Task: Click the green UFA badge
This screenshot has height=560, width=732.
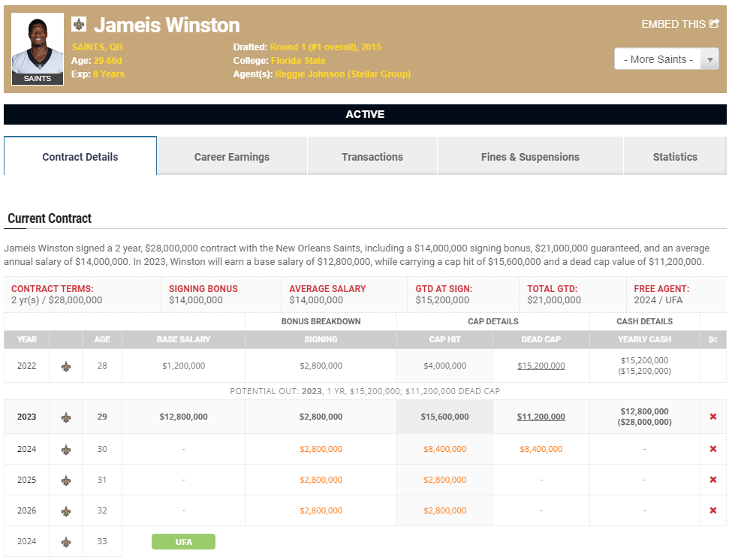Action: point(183,542)
